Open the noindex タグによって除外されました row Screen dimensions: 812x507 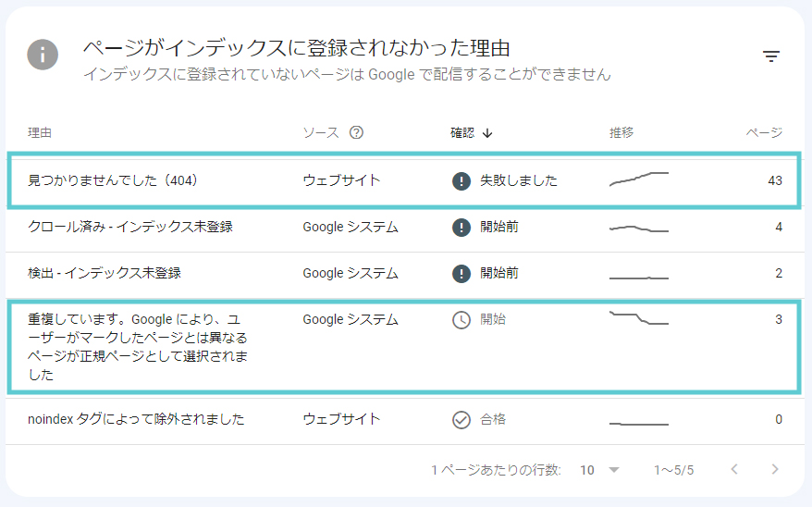coord(136,419)
